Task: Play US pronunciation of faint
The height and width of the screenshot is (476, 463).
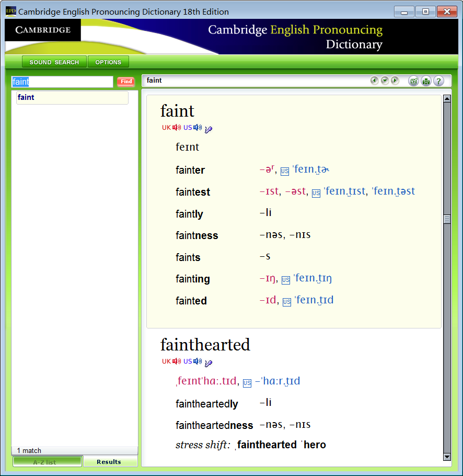Action: [x=198, y=128]
